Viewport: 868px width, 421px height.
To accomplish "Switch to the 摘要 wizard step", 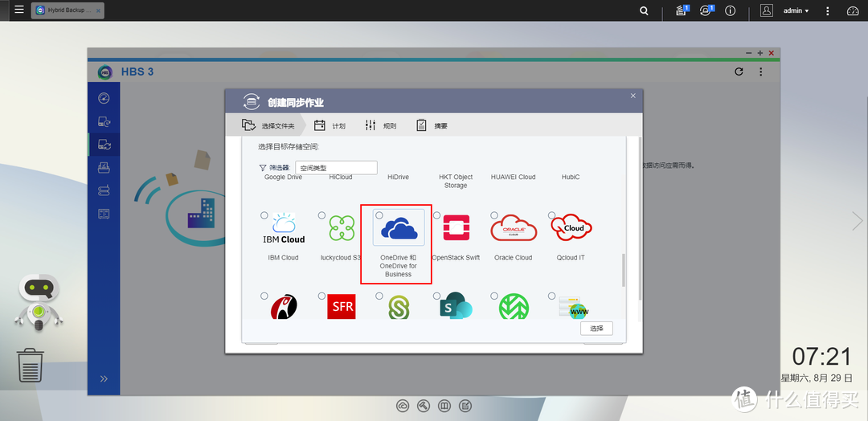I will coord(432,125).
